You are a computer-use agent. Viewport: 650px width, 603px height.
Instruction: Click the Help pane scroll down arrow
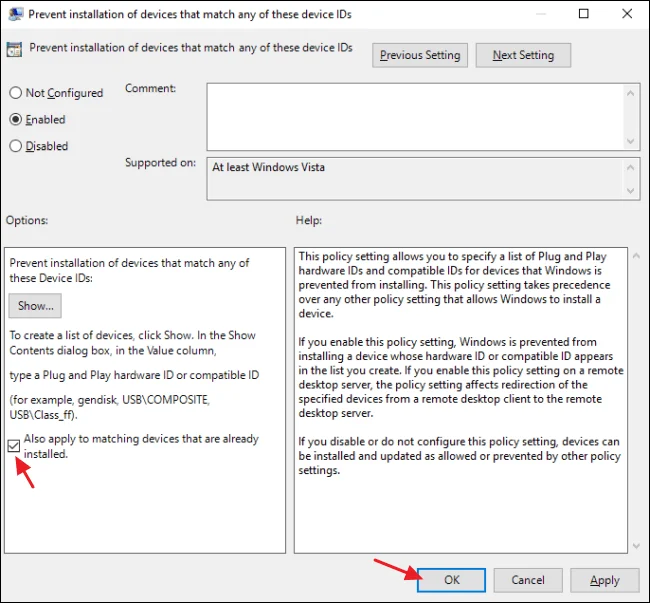point(637,546)
